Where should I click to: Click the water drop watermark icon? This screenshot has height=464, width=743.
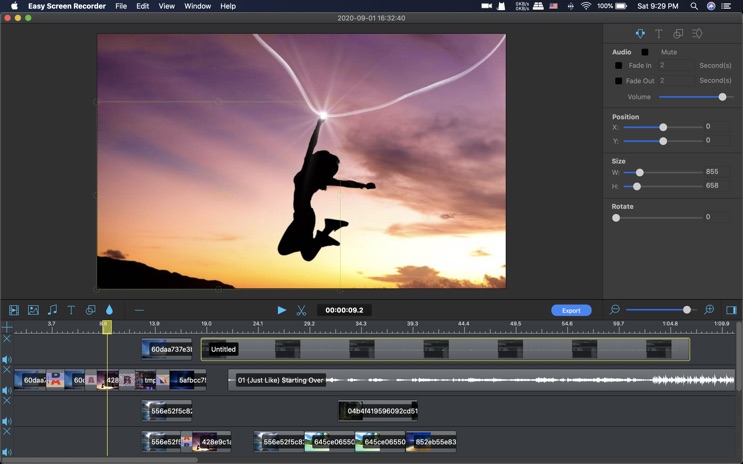[109, 310]
